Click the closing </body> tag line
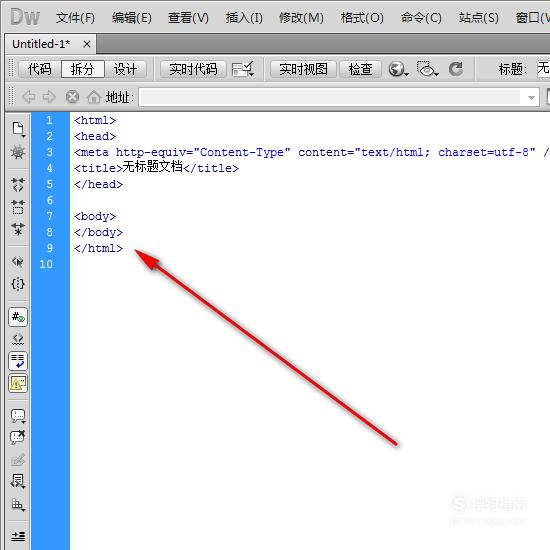Image resolution: width=550 pixels, height=550 pixels. pos(98,232)
